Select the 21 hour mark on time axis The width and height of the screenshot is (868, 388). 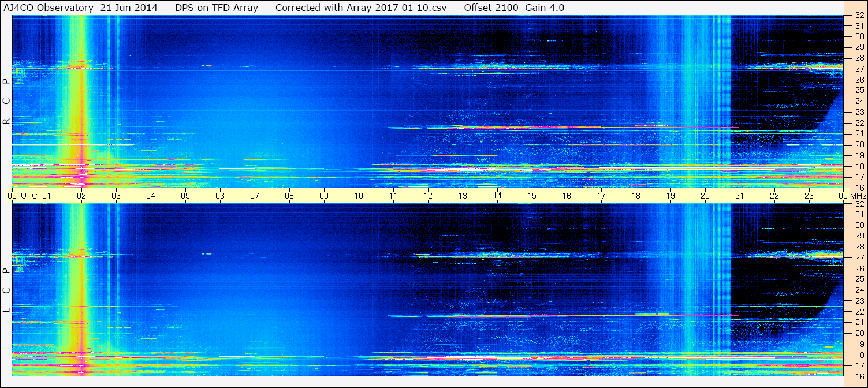click(x=740, y=196)
